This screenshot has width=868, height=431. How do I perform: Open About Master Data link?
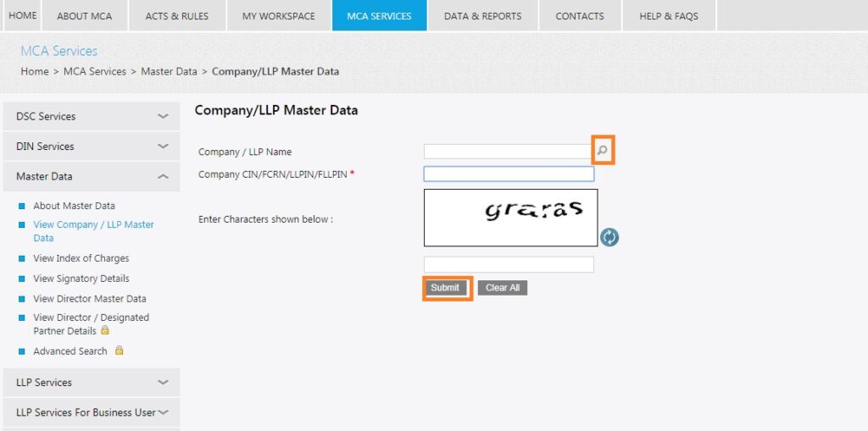(x=75, y=206)
